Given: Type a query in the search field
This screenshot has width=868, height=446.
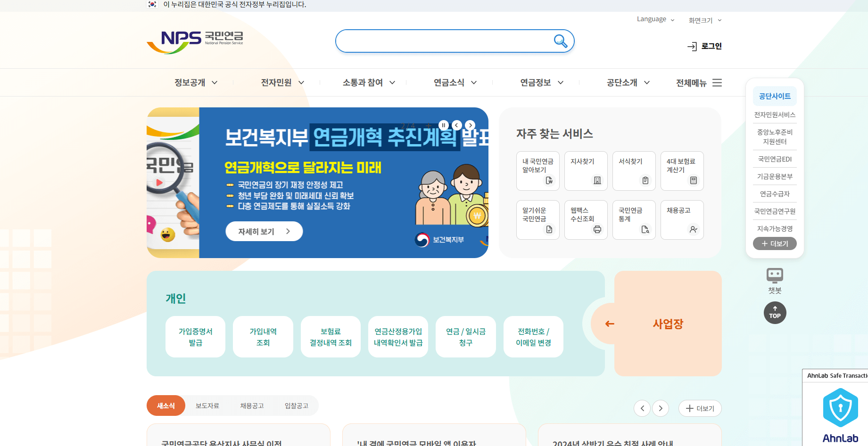Looking at the screenshot, I should [x=443, y=41].
